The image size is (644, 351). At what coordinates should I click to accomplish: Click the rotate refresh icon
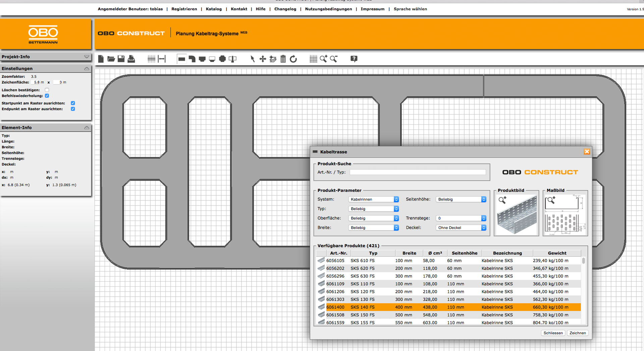coord(293,59)
